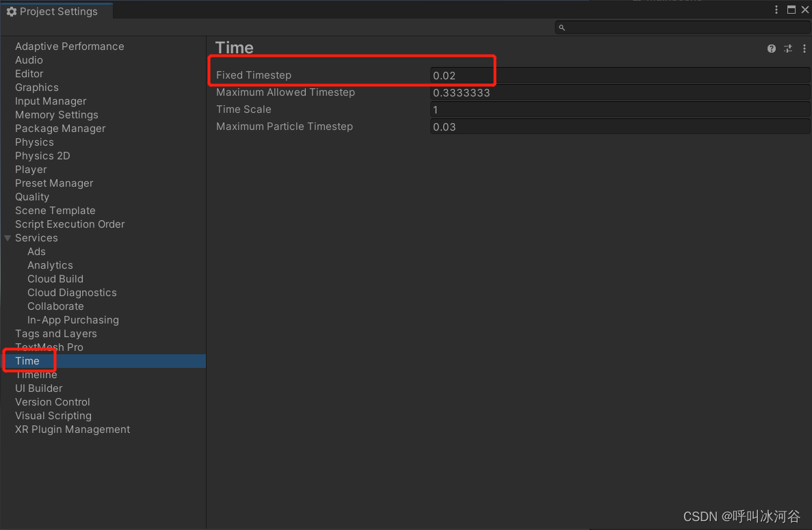Open TextMesh Pro settings
The image size is (812, 530).
click(49, 347)
